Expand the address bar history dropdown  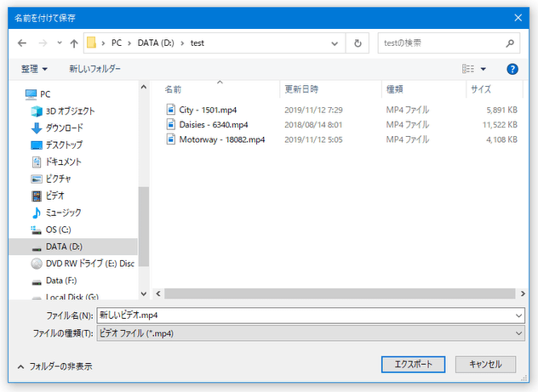(335, 43)
